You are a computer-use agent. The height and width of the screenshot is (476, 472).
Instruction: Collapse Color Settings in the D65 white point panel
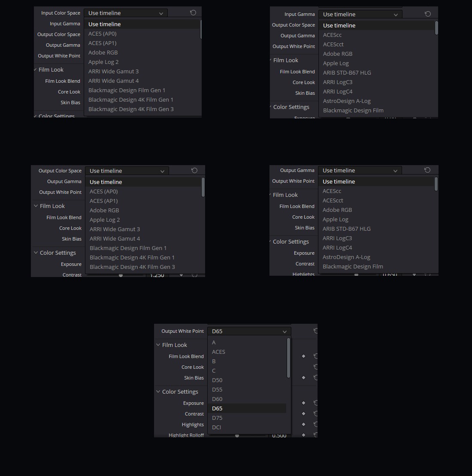pyautogui.click(x=158, y=392)
